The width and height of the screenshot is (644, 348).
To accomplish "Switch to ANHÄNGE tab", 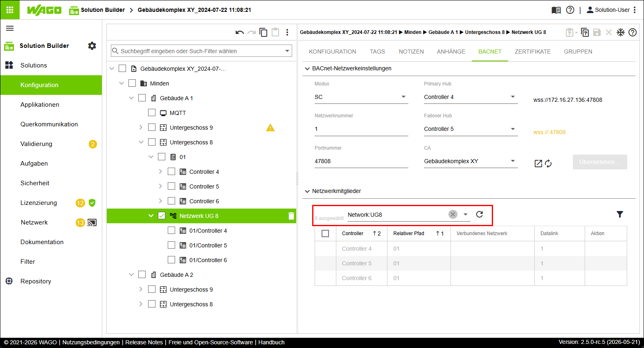I will pyautogui.click(x=451, y=52).
